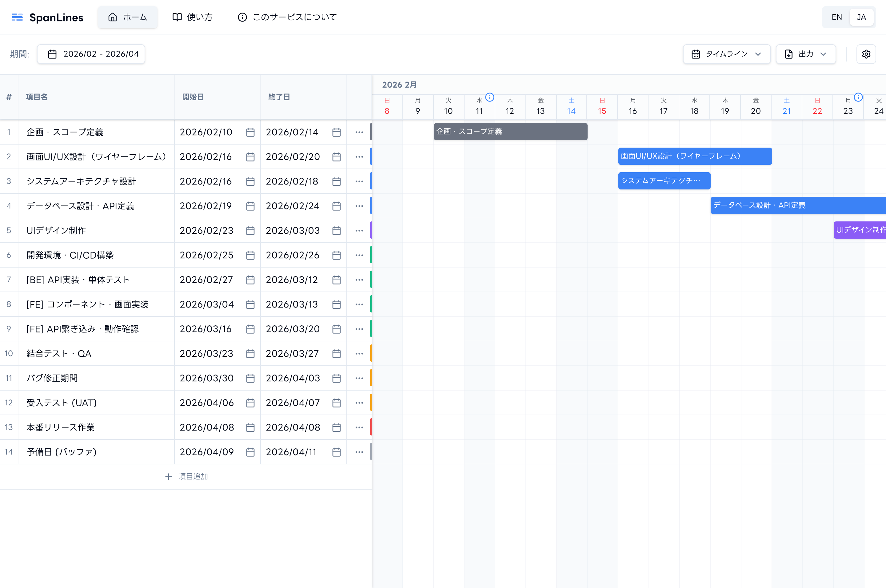Click the SpanLines logo icon
The image size is (886, 588).
click(17, 17)
